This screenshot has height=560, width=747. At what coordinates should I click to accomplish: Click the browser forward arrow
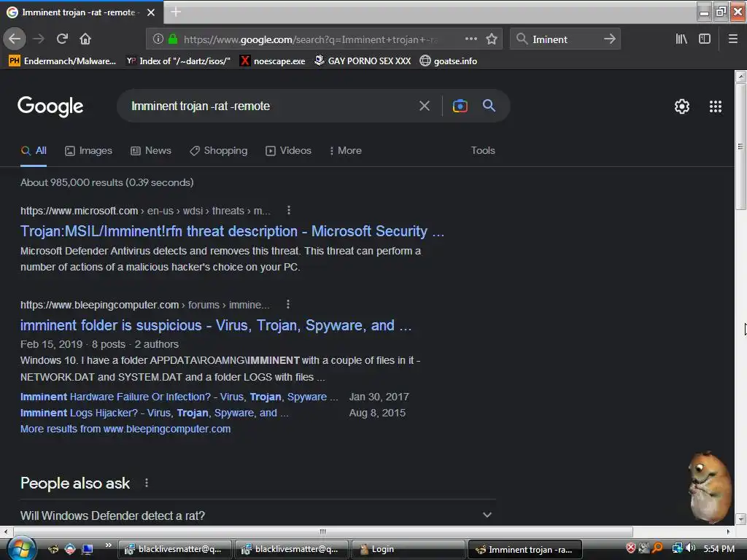coord(39,39)
